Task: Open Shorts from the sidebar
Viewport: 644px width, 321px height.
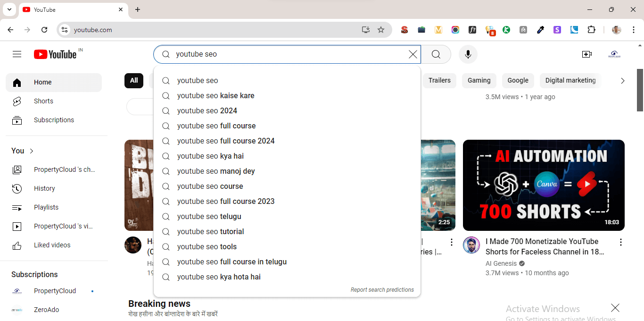Action: point(54,101)
